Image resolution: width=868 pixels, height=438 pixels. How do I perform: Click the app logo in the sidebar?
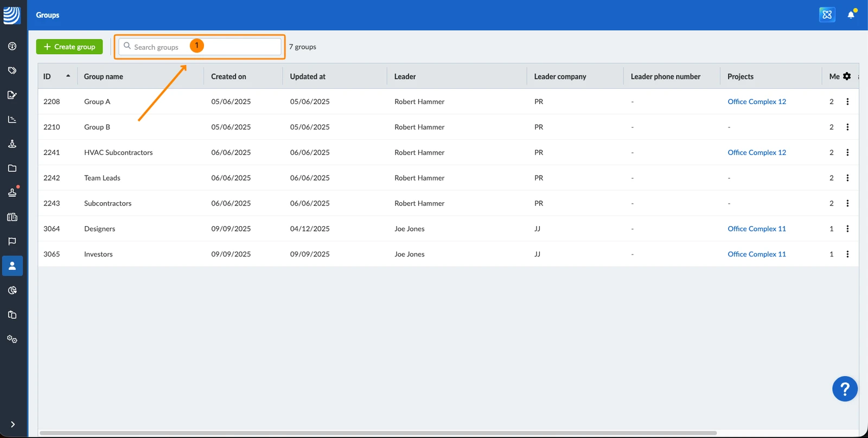[12, 15]
